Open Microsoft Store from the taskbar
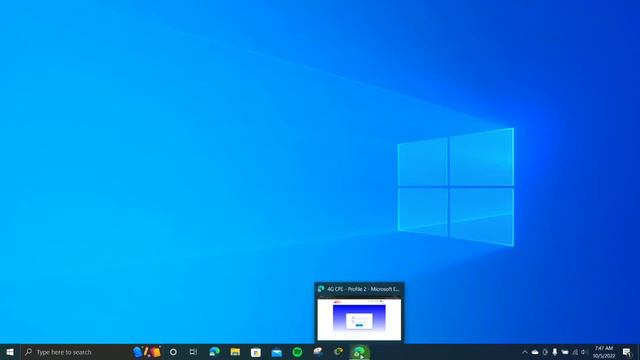Image resolution: width=640 pixels, height=360 pixels. click(256, 352)
